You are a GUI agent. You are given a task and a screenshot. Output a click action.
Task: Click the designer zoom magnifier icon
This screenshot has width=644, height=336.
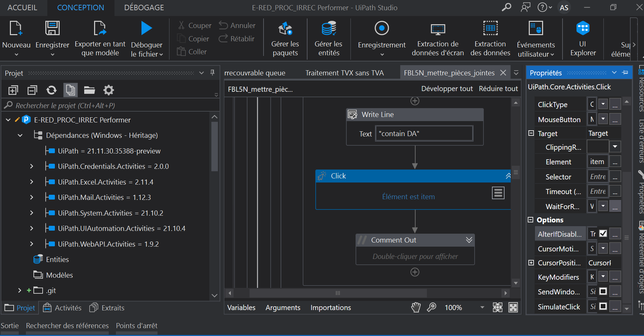click(432, 307)
